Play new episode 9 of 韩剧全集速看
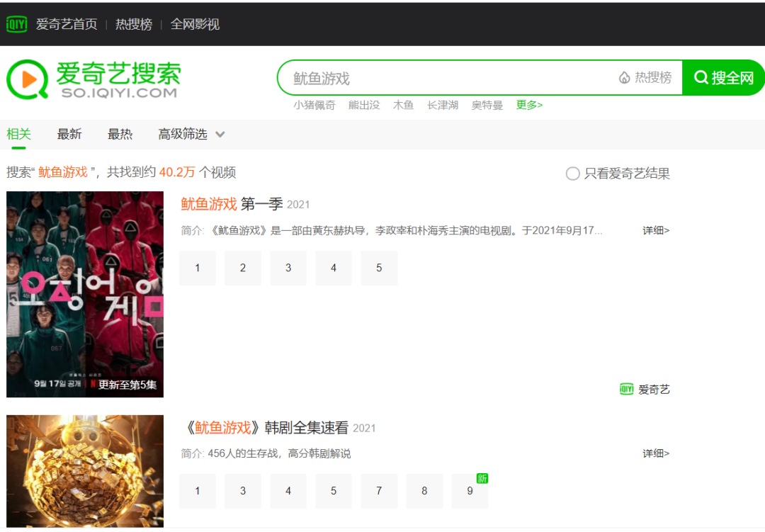 pyautogui.click(x=470, y=491)
